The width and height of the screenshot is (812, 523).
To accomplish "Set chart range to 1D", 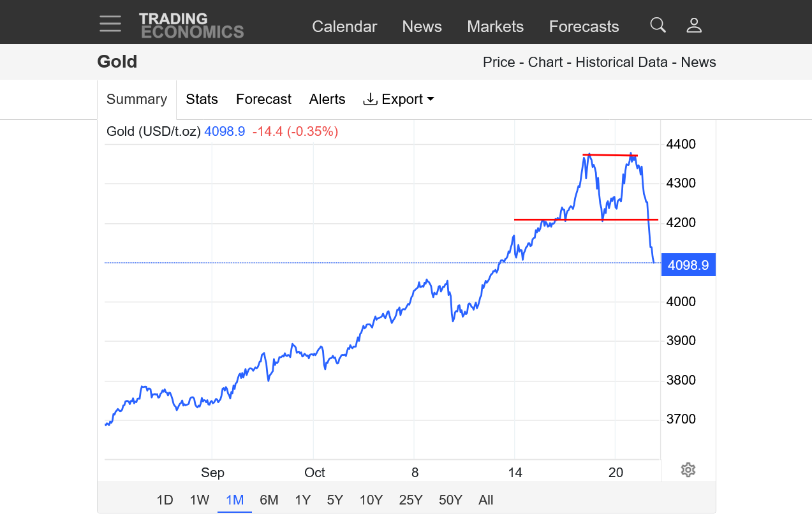I will coord(165,500).
